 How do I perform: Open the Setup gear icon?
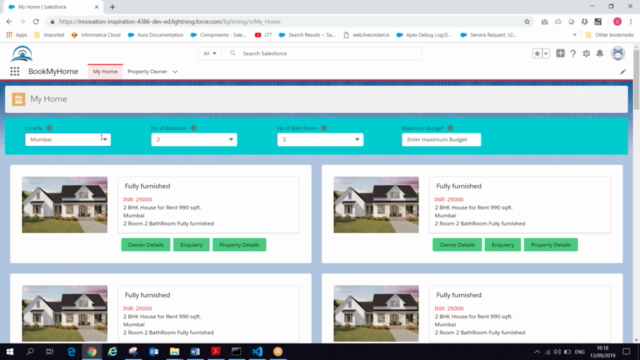pyautogui.click(x=586, y=53)
